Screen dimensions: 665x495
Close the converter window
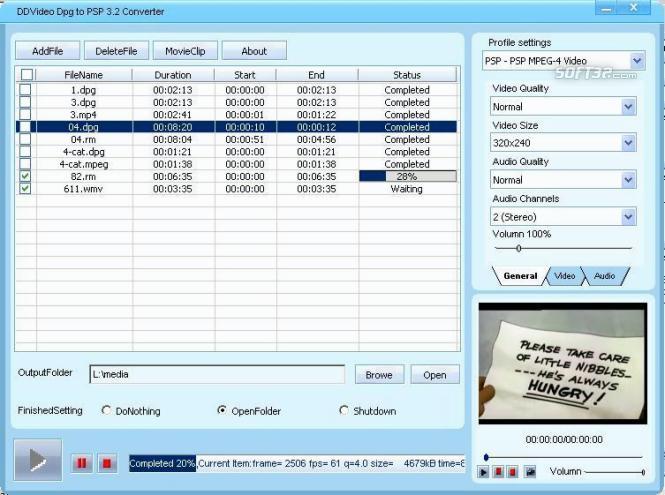[x=634, y=8]
